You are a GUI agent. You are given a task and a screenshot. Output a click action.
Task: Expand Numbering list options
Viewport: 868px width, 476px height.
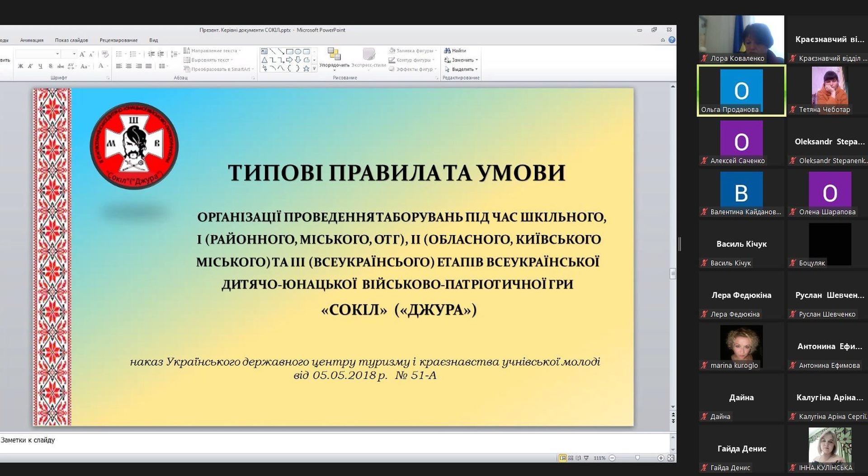139,54
